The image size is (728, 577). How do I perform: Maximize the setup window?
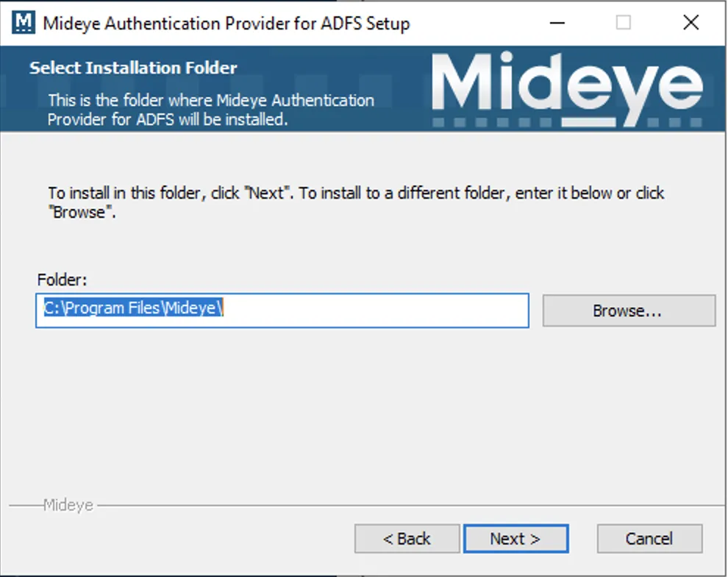624,23
